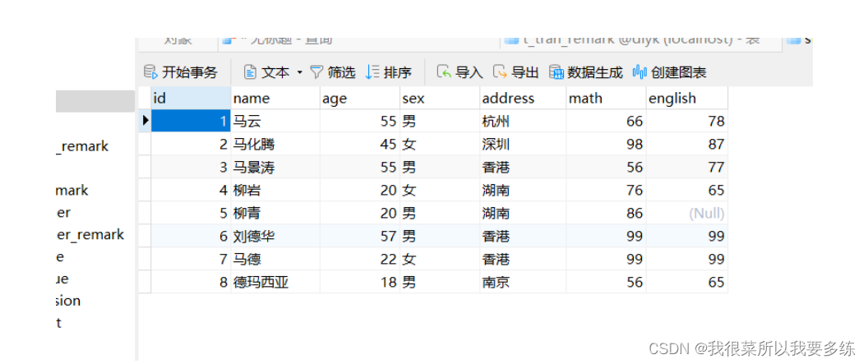Start the 导入 import wizard
This screenshot has width=868, height=364.
[460, 72]
